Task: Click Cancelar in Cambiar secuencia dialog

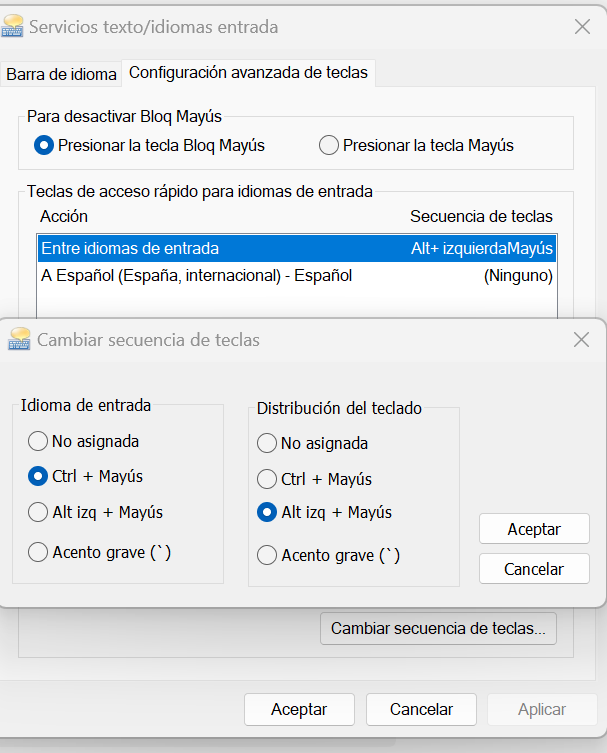Action: point(534,569)
